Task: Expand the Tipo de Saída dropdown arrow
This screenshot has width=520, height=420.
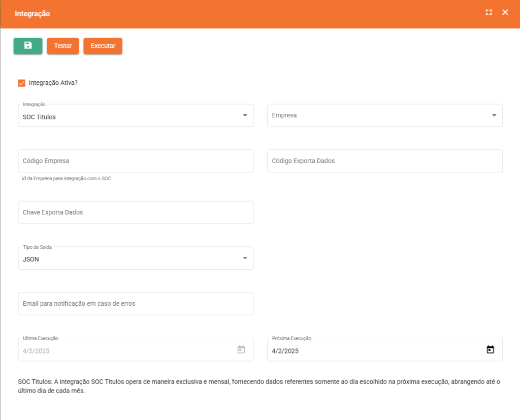Action: 245,259
